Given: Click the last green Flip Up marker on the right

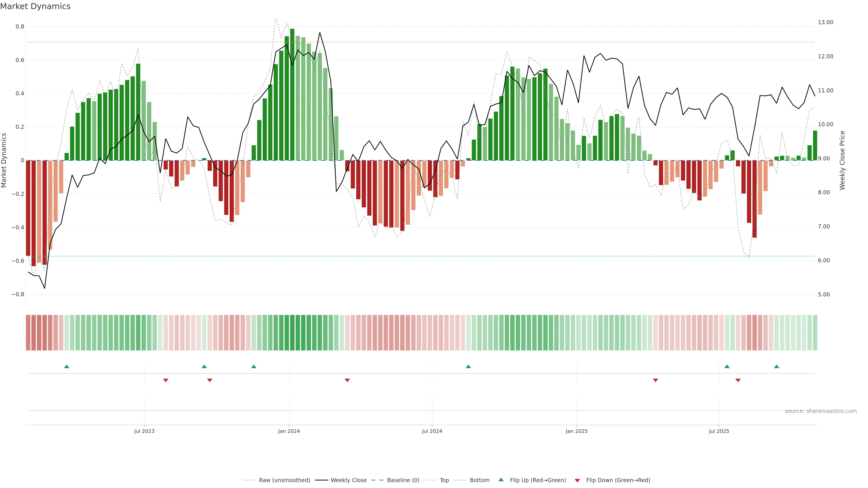Looking at the screenshot, I should [x=776, y=366].
